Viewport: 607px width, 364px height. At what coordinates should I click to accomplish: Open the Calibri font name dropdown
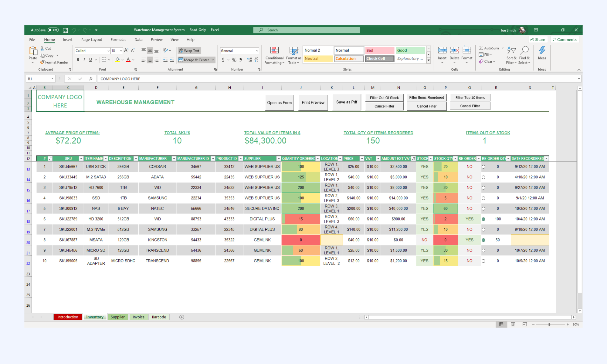click(x=108, y=51)
